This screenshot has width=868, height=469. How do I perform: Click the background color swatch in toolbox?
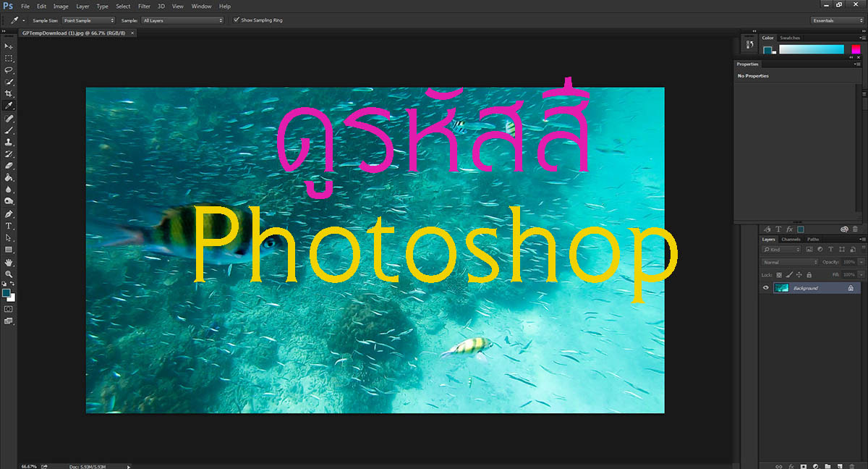pos(12,297)
